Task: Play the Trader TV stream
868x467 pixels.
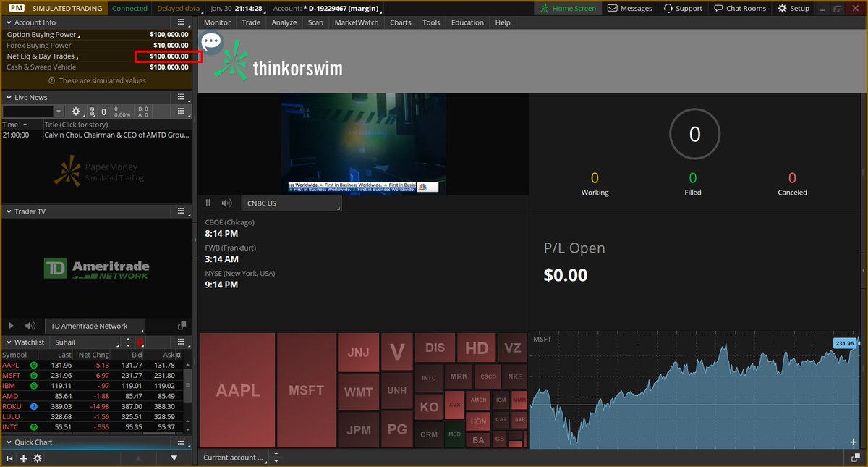Action: click(11, 326)
